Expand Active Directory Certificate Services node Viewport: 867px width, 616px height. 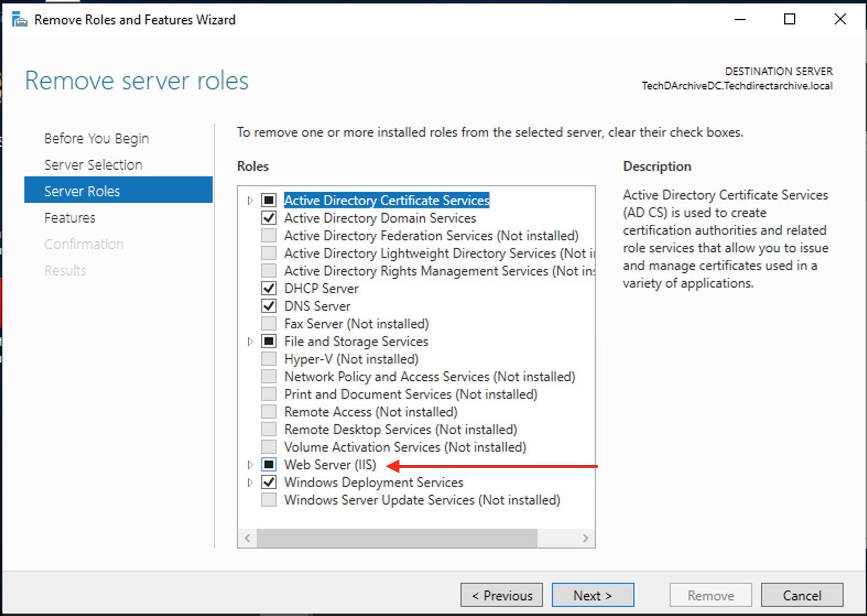[x=250, y=200]
